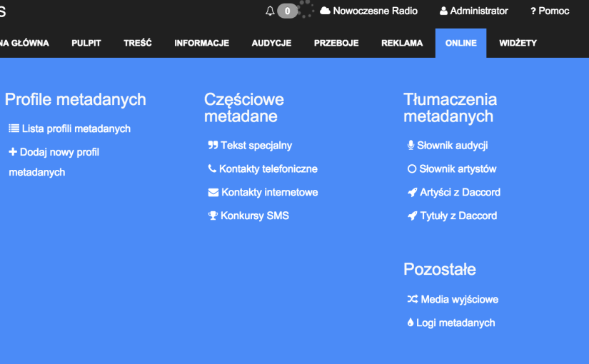Click the trophy icon beside Konkursy SMS
This screenshot has height=364, width=589.
click(213, 216)
